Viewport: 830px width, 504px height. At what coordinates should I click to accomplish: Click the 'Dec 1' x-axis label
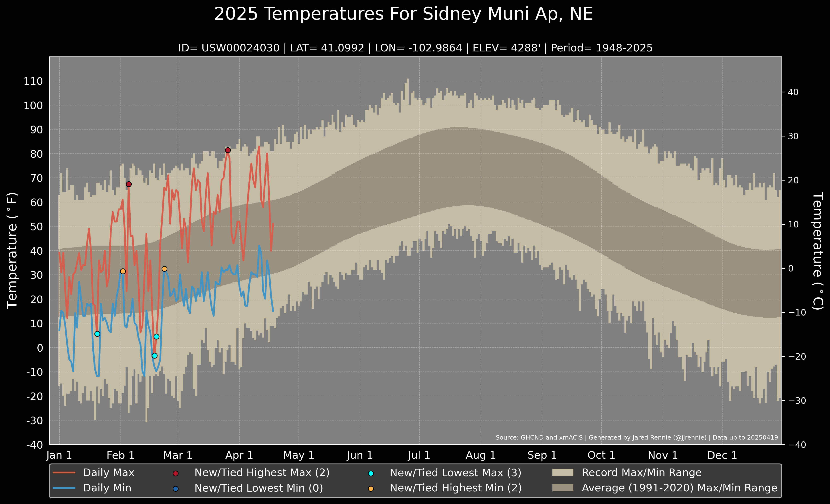point(722,455)
